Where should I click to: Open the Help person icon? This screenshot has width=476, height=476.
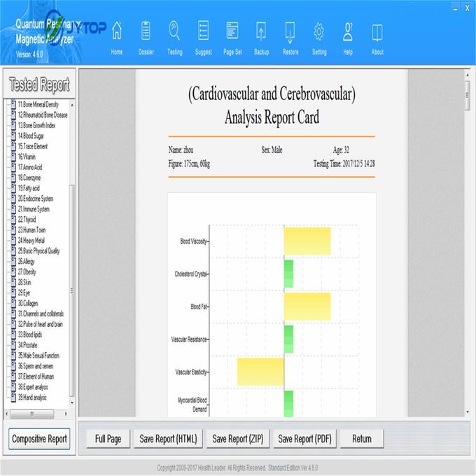pos(348,32)
